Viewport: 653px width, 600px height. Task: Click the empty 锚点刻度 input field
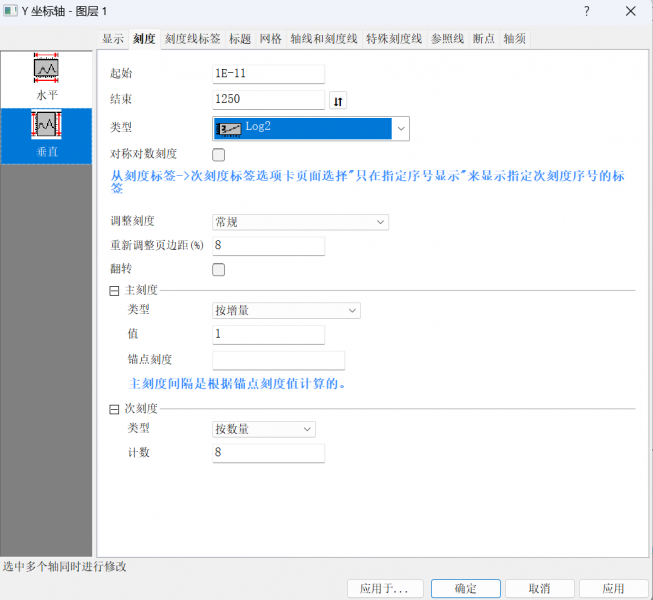(x=279, y=360)
